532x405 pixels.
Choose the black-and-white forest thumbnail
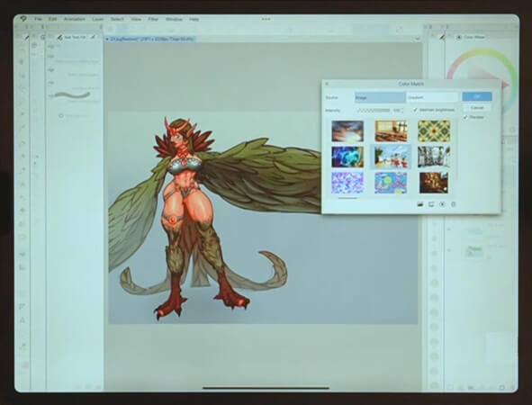tap(434, 157)
